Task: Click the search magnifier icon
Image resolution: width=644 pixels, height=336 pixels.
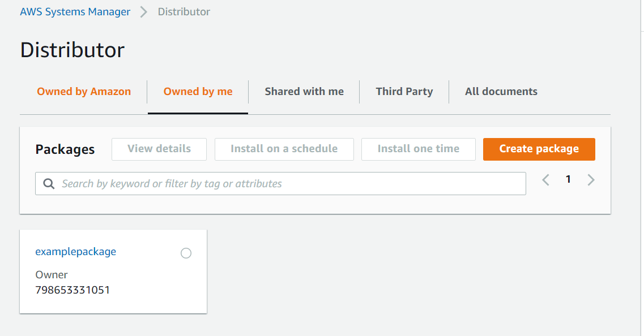Action: 49,183
